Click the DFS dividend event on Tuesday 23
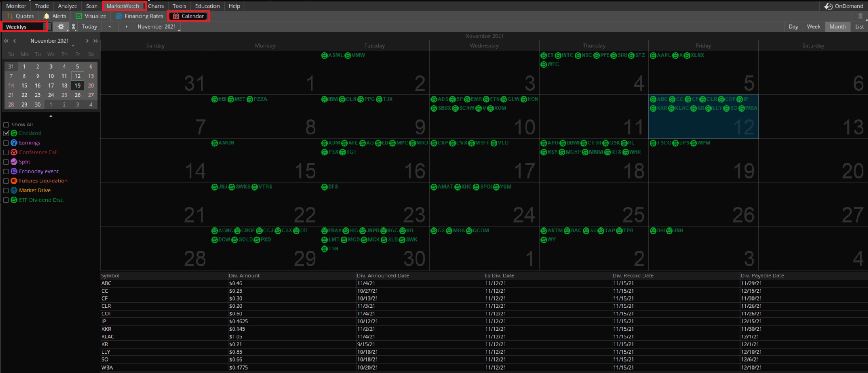Viewport: 868px width, 373px height. pos(330,187)
